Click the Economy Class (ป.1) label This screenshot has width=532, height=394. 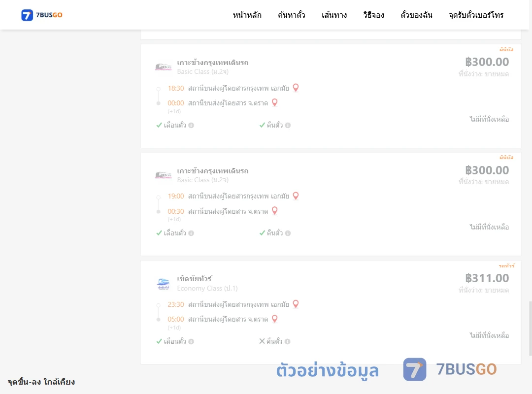tap(207, 288)
